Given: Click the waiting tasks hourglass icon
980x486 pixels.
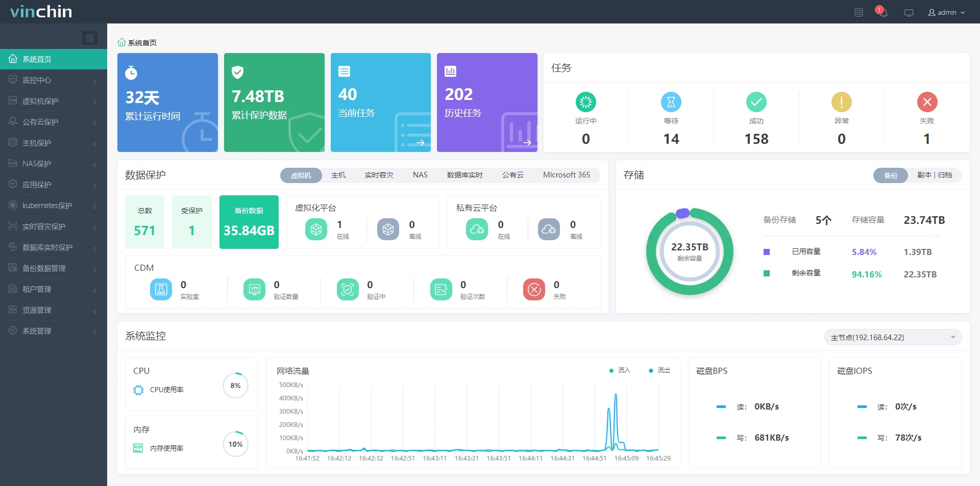Looking at the screenshot, I should (671, 102).
